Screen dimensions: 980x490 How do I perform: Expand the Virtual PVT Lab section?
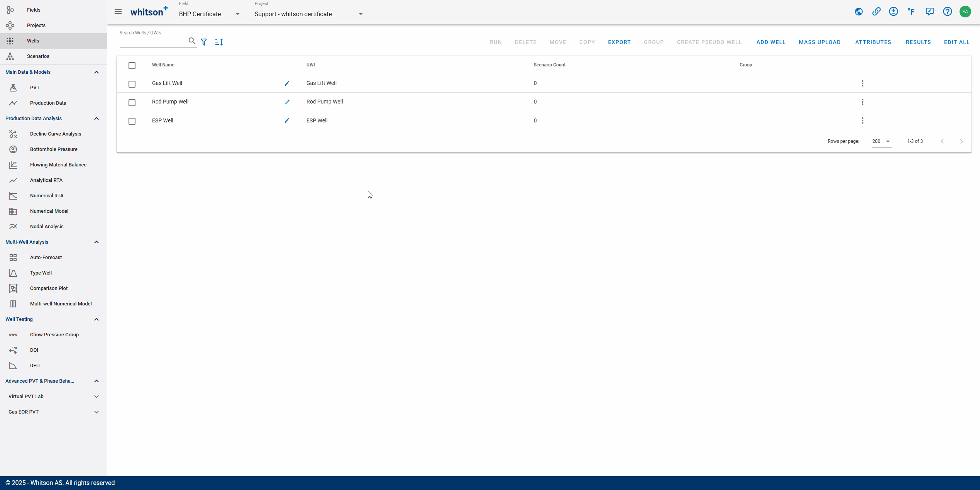point(97,396)
